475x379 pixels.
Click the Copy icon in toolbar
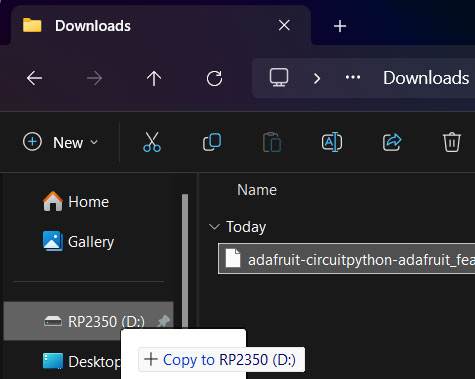coord(212,142)
